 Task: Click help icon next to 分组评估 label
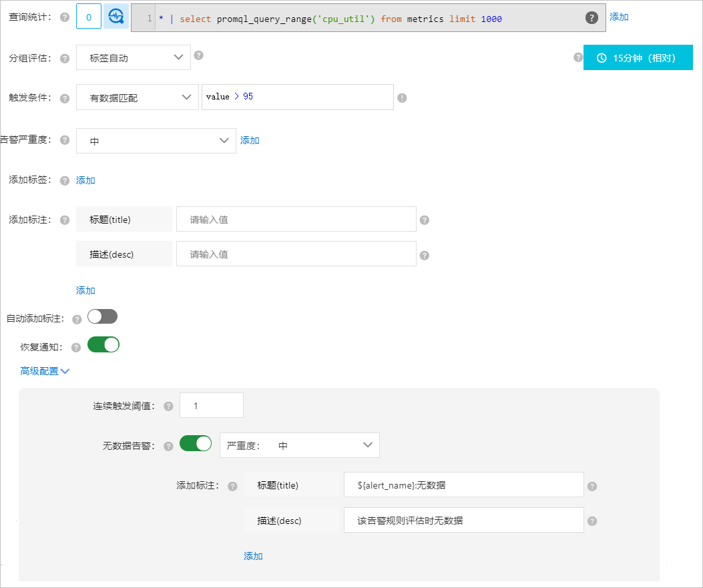[65, 58]
